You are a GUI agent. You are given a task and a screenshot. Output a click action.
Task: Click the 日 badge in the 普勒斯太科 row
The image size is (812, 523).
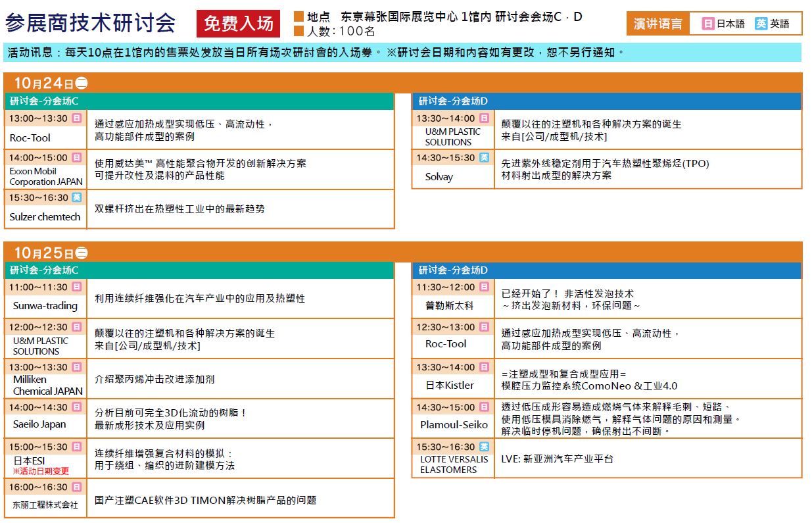pyautogui.click(x=484, y=287)
